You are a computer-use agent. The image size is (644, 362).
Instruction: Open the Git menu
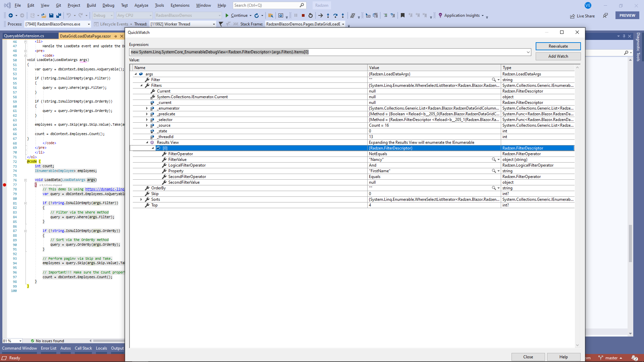click(58, 5)
